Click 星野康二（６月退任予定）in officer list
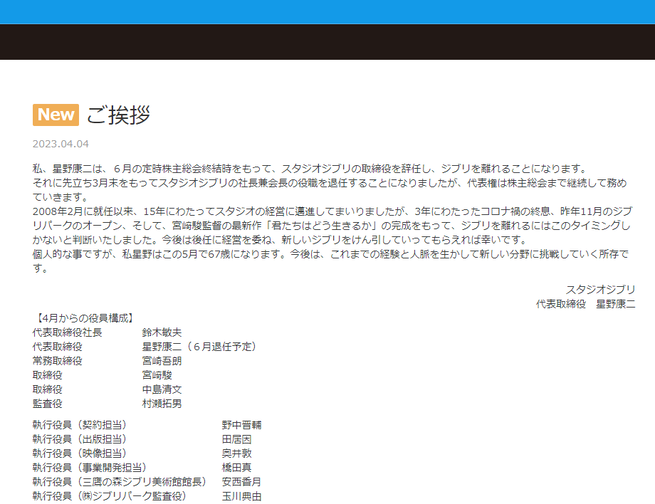Image resolution: width=655 pixels, height=504 pixels. coord(199,347)
